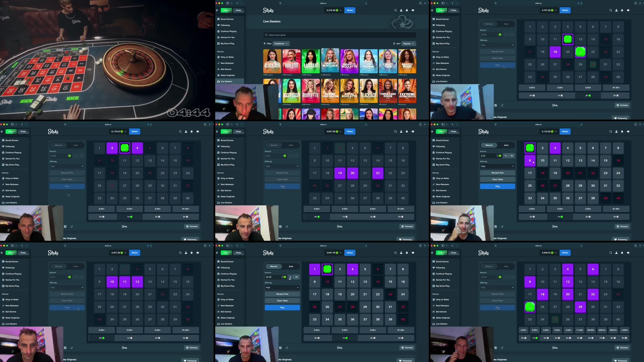This screenshot has width=644, height=362.
Task: Click live stats chart icon in 5,132.28 window
Action: [496, 226]
